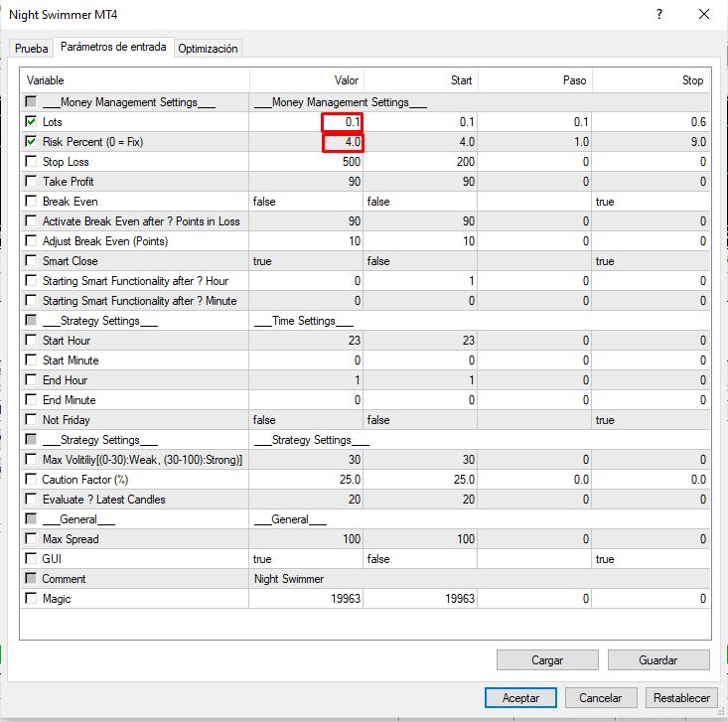
Task: Click the Paso column header
Action: point(535,80)
